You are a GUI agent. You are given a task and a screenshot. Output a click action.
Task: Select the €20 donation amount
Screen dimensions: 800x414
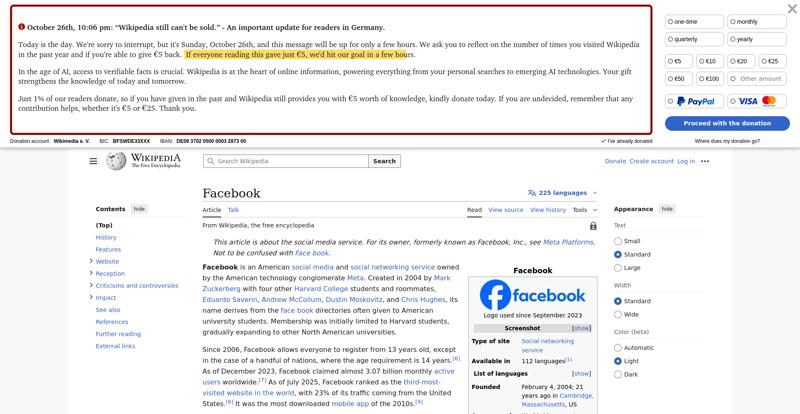click(x=737, y=61)
